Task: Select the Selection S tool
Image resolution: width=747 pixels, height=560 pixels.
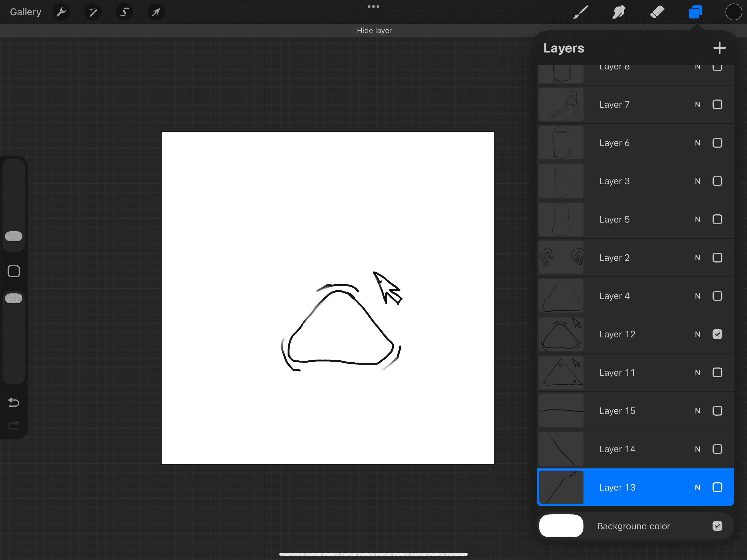Action: (x=125, y=12)
